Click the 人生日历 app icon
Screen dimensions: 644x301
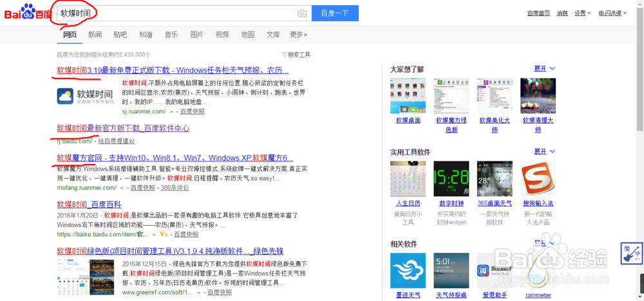coord(408,179)
